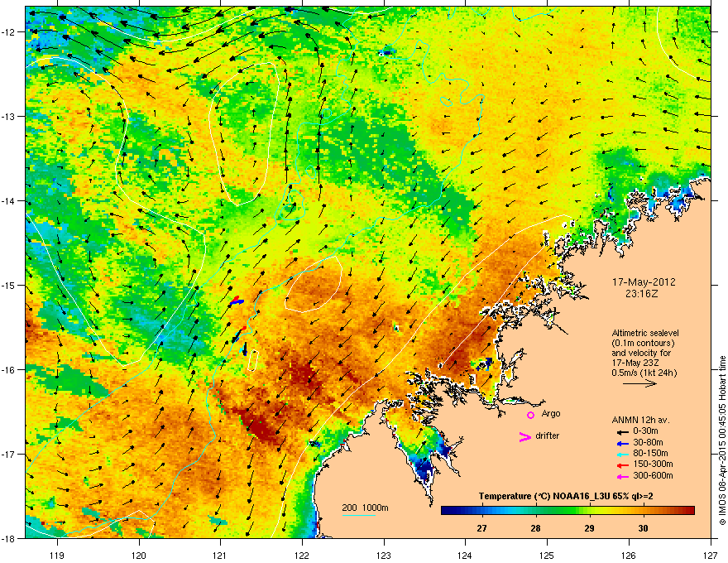Click the latitude axis label -13
This screenshot has height=563, width=728.
[8, 117]
